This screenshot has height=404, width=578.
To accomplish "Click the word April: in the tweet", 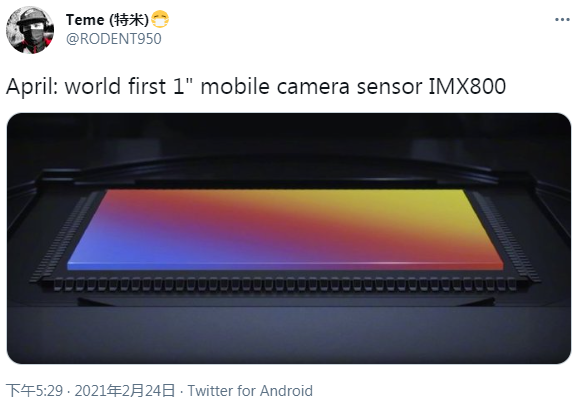I will pos(32,87).
